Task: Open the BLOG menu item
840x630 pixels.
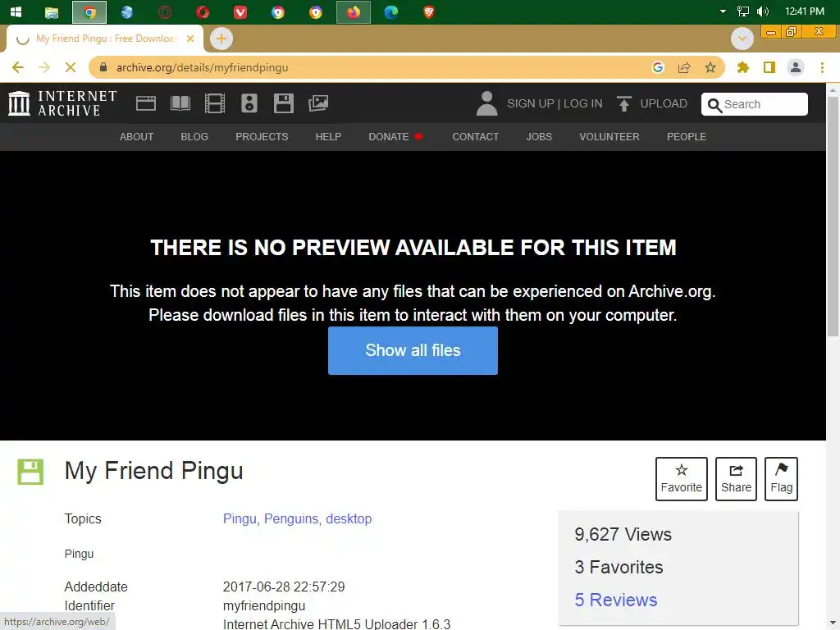Action: tap(194, 137)
